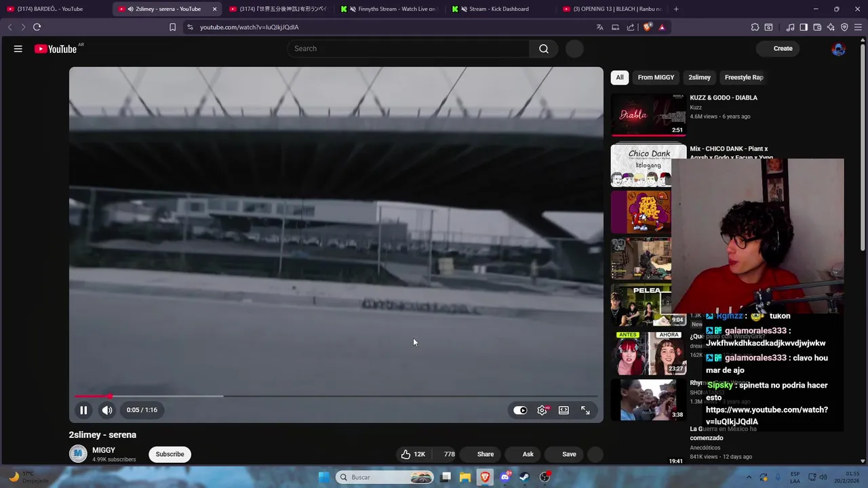Open the extensions puzzle icon
The height and width of the screenshot is (488, 868).
(x=755, y=27)
